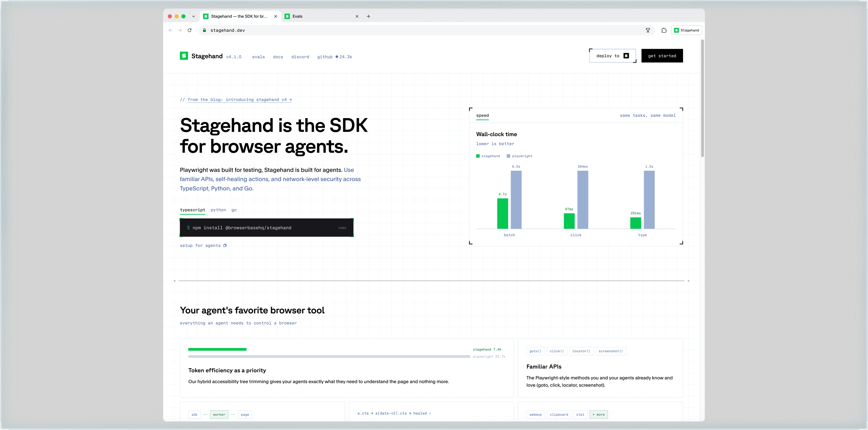Click the browser forward arrow
The width and height of the screenshot is (868, 430).
tap(180, 30)
